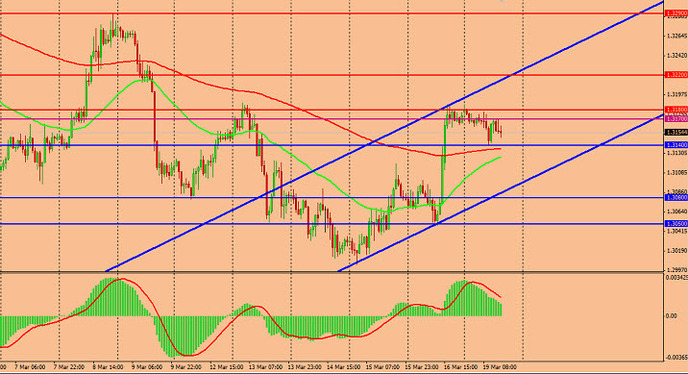Click the 19 Mar 08:00 time label

point(499,367)
